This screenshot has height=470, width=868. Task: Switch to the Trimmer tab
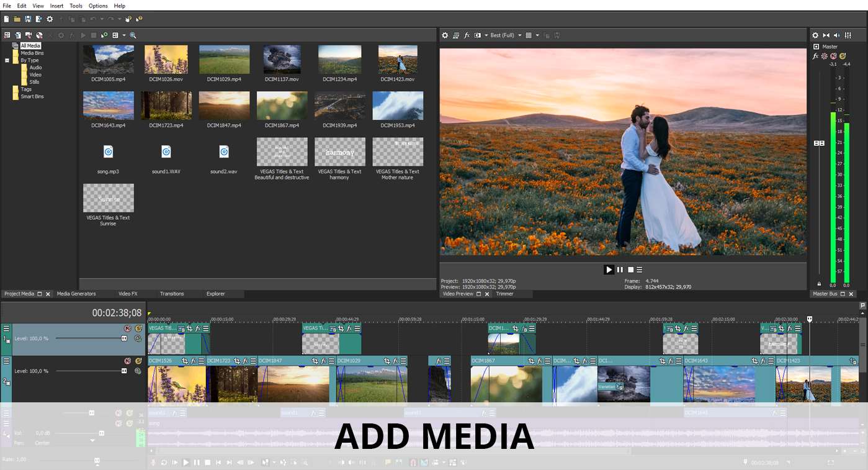[504, 294]
